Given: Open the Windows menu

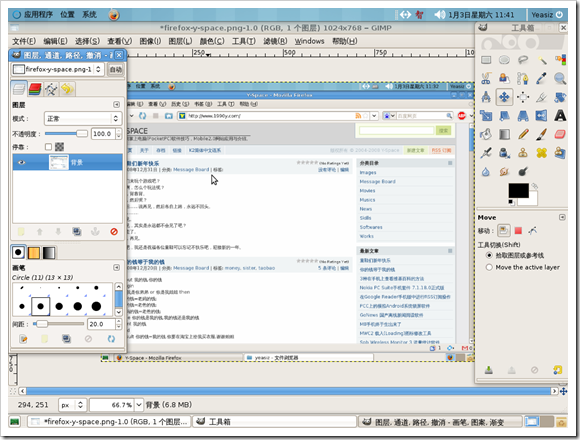Looking at the screenshot, I should tap(309, 41).
